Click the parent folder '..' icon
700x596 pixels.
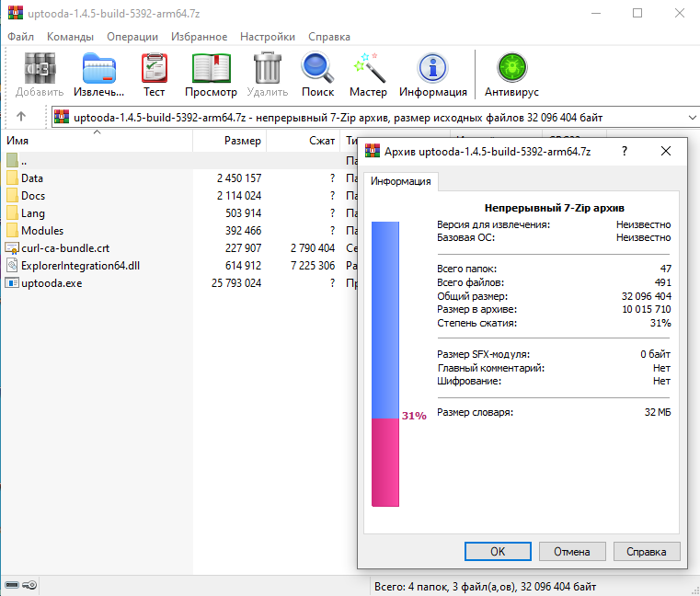13,160
